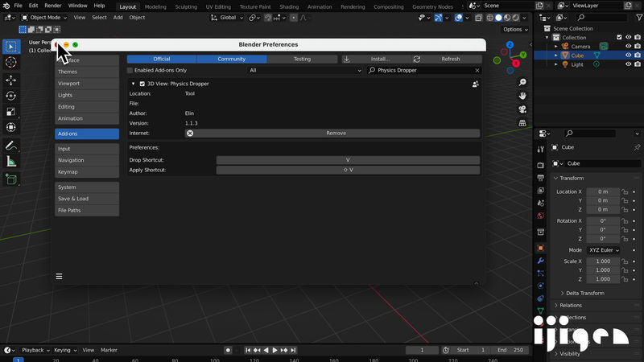
Task: Select the Transform tool
Action: (11, 127)
